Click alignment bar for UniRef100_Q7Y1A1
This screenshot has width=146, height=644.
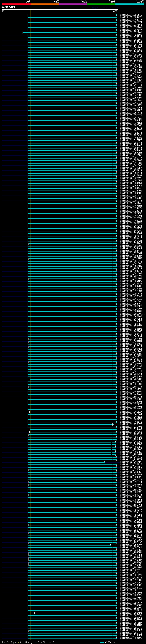click(70, 32)
